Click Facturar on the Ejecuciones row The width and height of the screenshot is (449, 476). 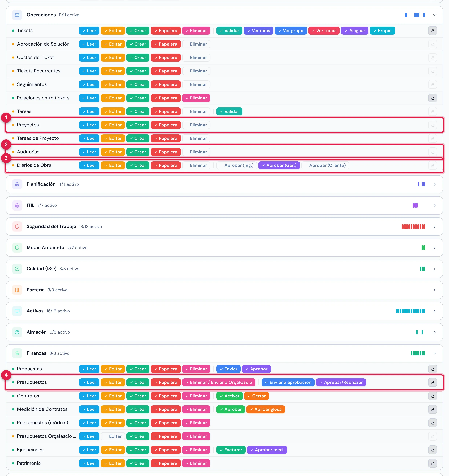pos(231,450)
